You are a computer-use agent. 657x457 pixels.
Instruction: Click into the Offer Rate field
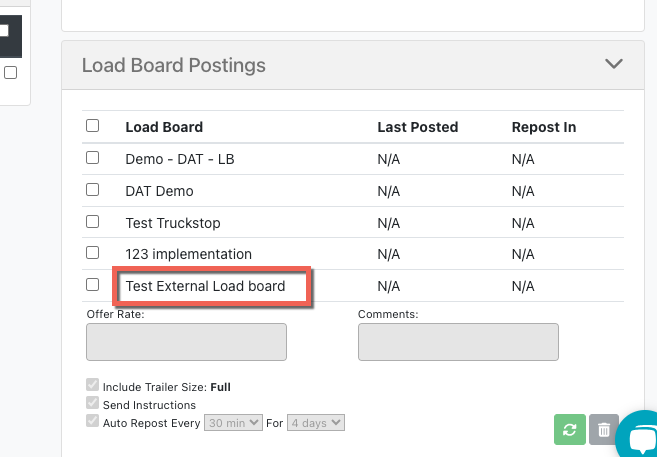(186, 342)
